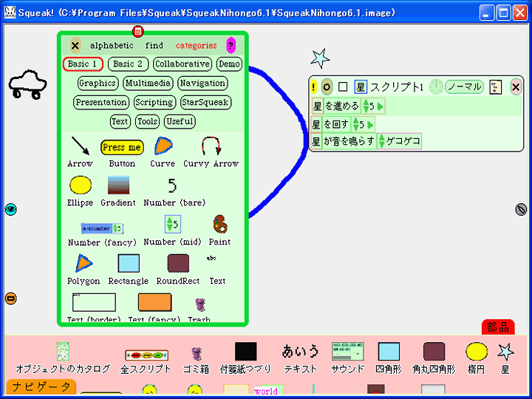Adjust the を進める value arrows
The image size is (532, 399).
coord(366,106)
